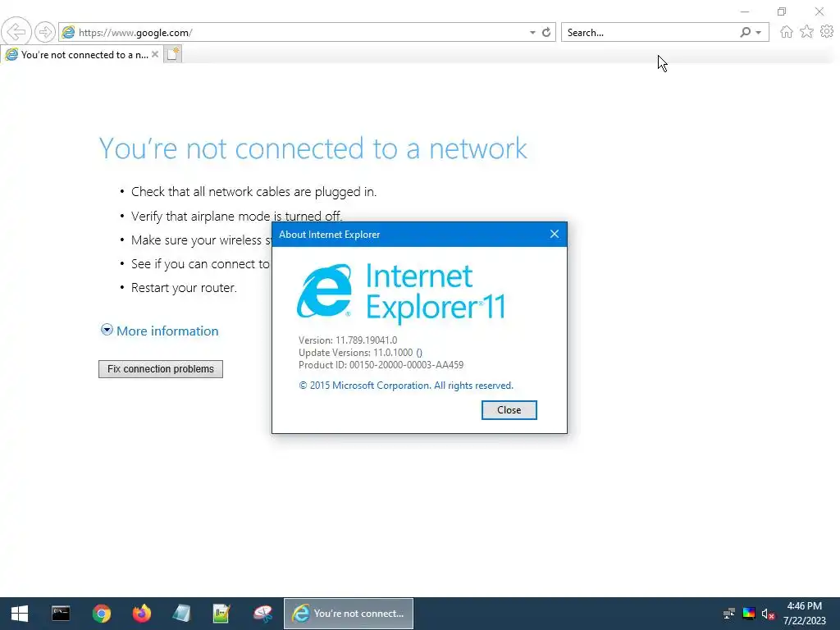The height and width of the screenshot is (630, 840).
Task: Click the Close button in About dialog
Action: click(x=509, y=410)
